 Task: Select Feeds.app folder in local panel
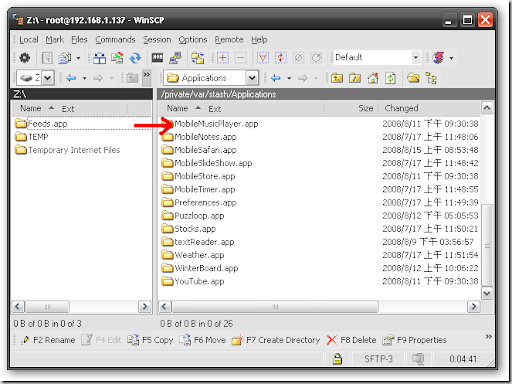[x=41, y=124]
